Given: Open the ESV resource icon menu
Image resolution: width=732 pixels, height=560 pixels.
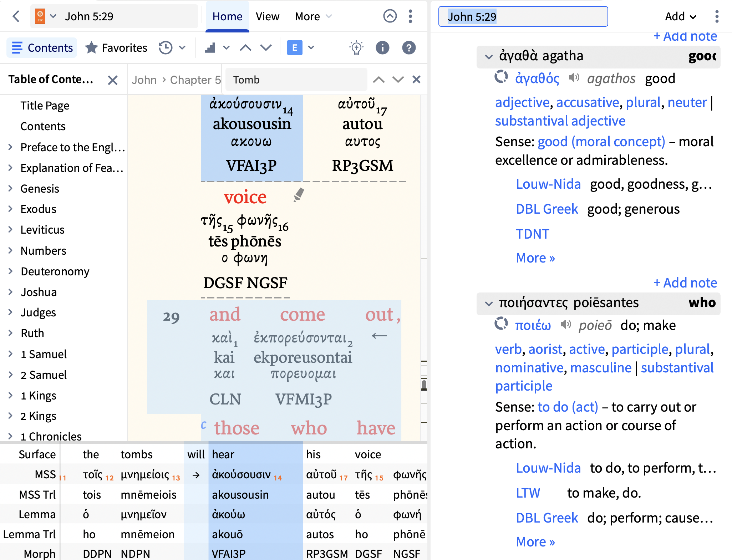Looking at the screenshot, I should (x=40, y=16).
